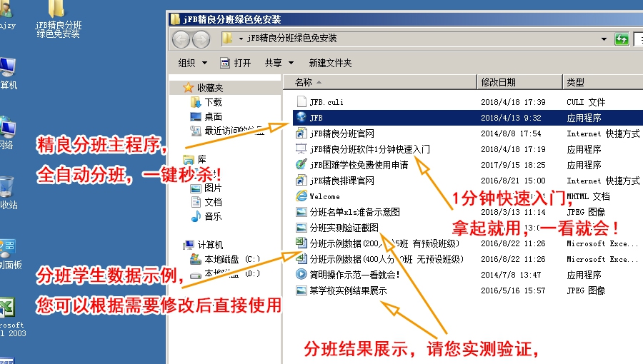Click the 2018/4/18 17:39 date cell
The width and height of the screenshot is (643, 364).
[513, 102]
